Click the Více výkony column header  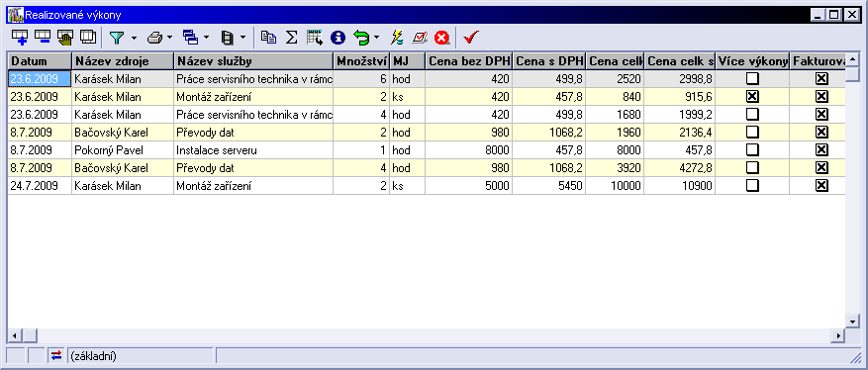point(752,60)
